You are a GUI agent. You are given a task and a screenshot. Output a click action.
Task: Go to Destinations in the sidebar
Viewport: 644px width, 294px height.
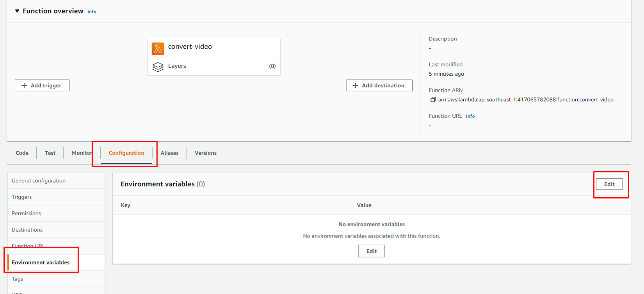coord(27,230)
